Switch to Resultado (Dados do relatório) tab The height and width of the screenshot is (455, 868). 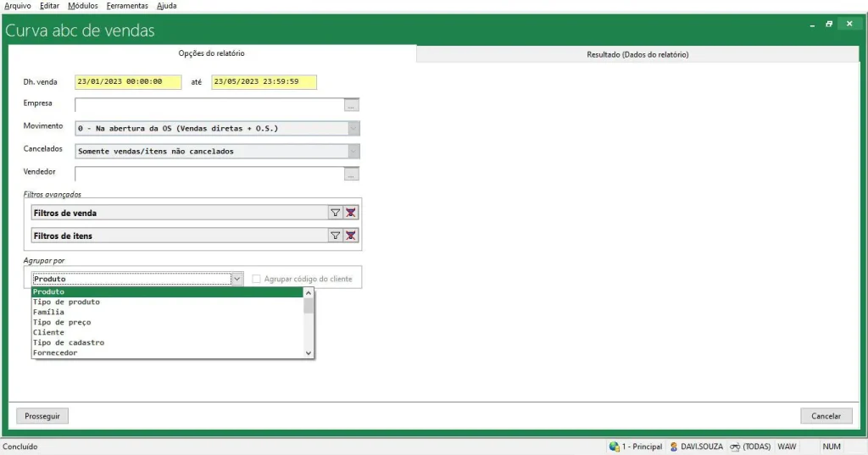(637, 54)
